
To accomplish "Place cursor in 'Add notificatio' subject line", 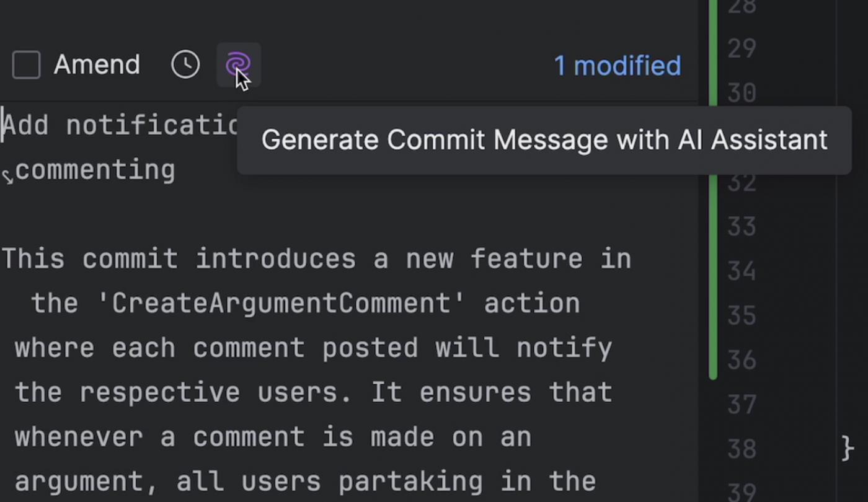I will point(120,126).
